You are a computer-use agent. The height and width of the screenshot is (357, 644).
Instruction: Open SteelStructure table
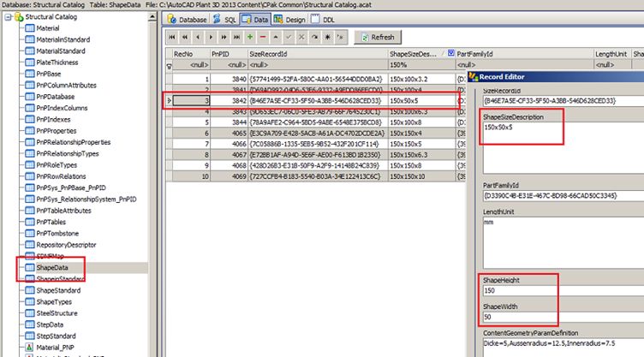point(57,313)
